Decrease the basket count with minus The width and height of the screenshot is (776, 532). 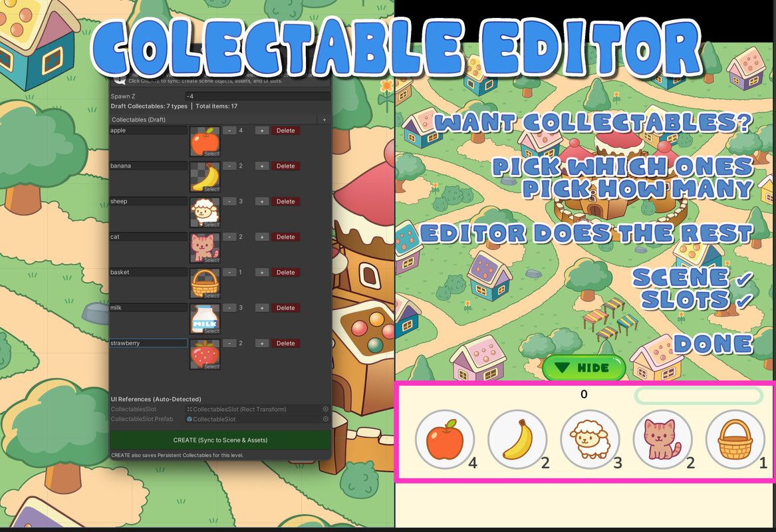(x=229, y=272)
